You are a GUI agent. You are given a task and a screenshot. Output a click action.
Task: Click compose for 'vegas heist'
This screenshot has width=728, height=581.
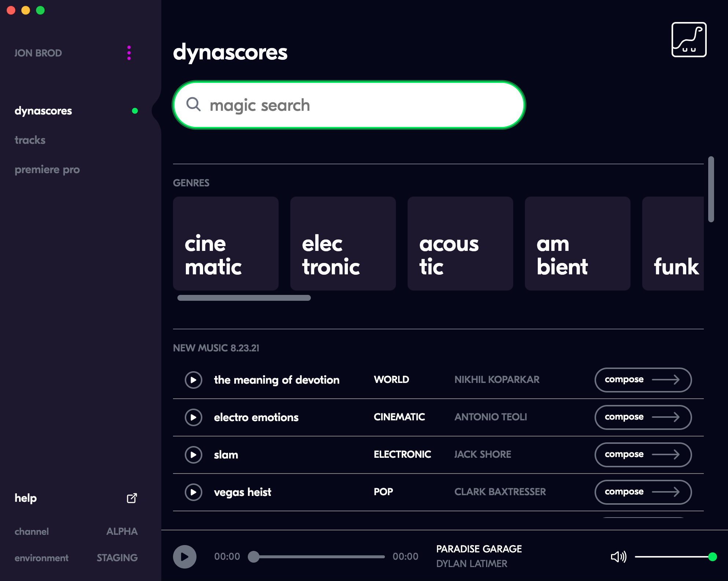[x=643, y=492]
